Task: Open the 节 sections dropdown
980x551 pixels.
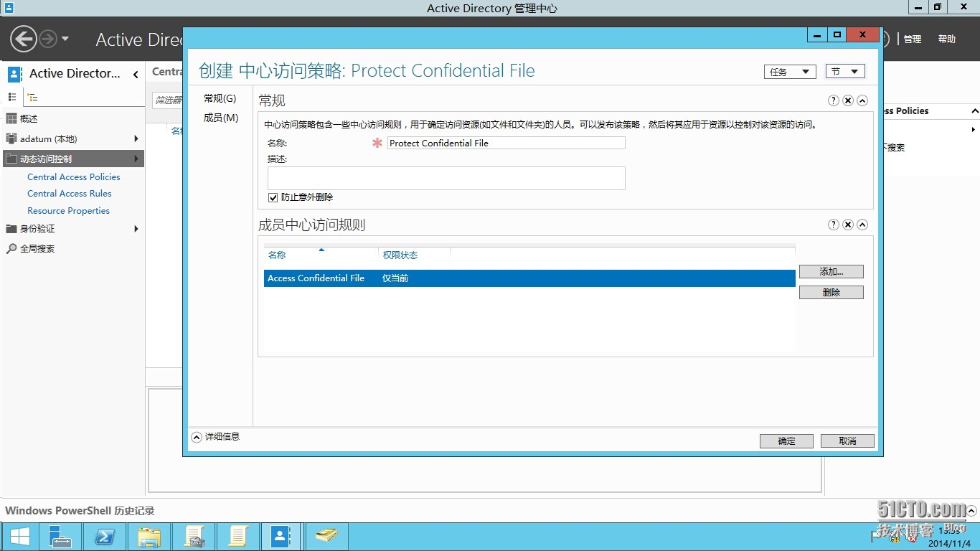Action: point(845,72)
